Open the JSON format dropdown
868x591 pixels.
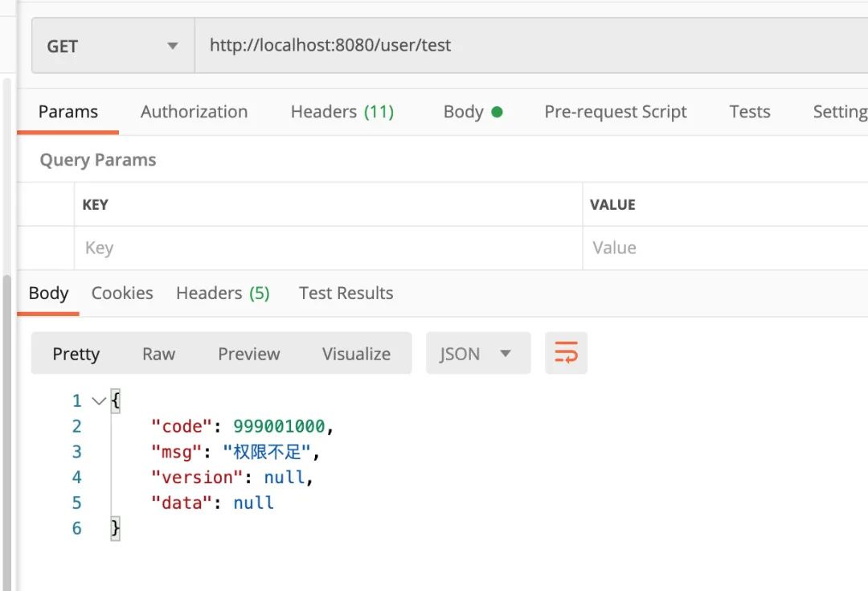click(x=478, y=353)
